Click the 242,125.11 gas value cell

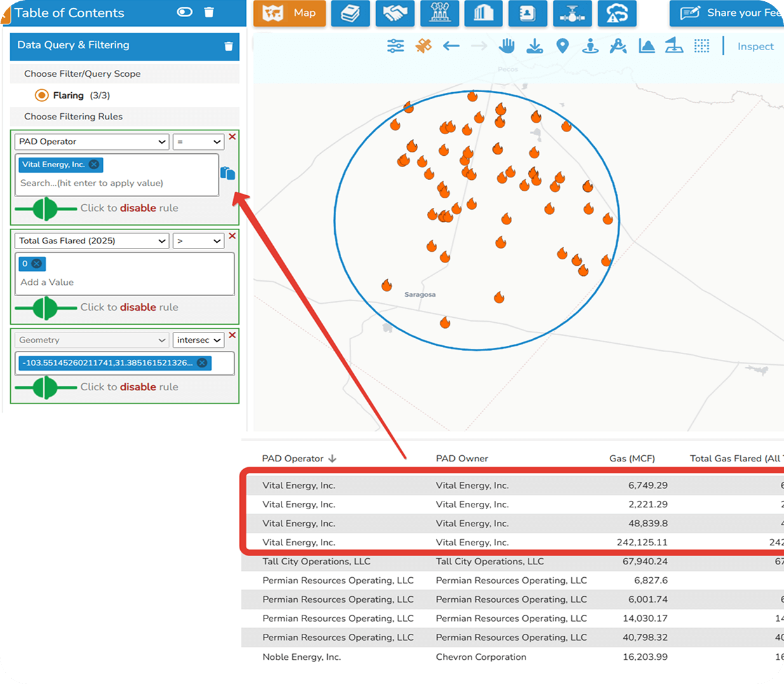coord(642,542)
